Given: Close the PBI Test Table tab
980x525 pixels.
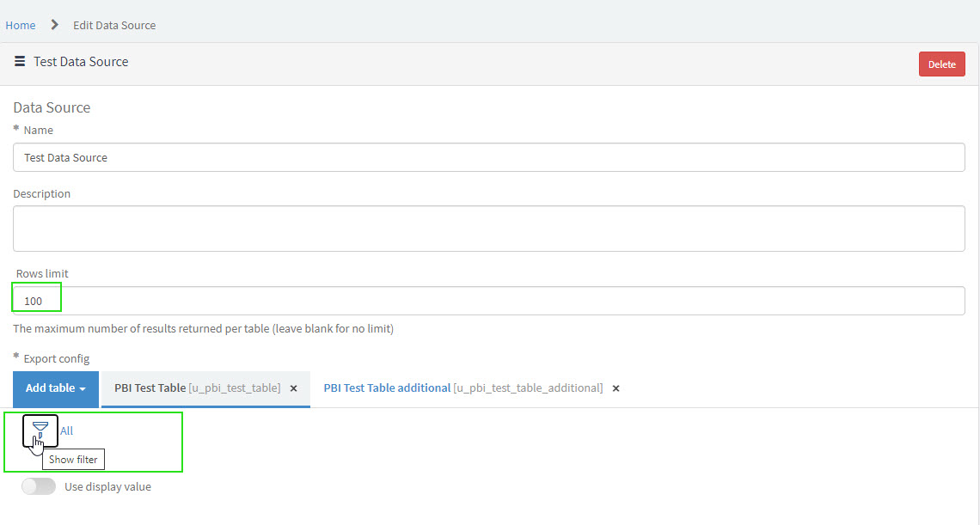Looking at the screenshot, I should (293, 388).
